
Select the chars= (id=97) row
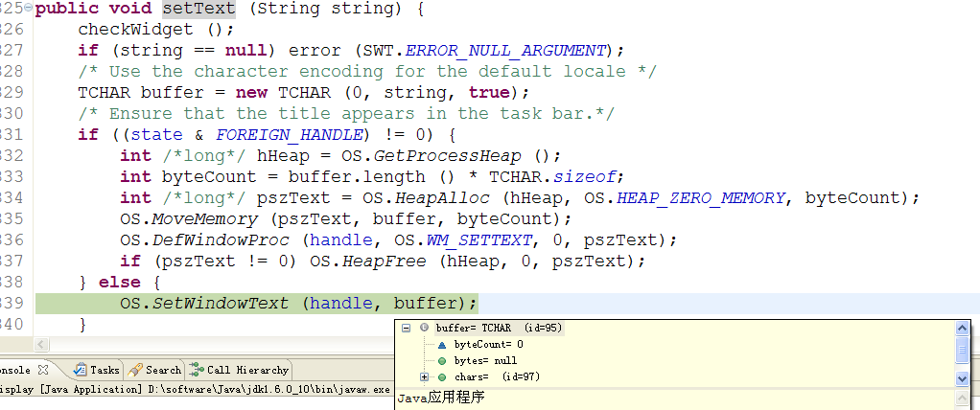point(497,376)
